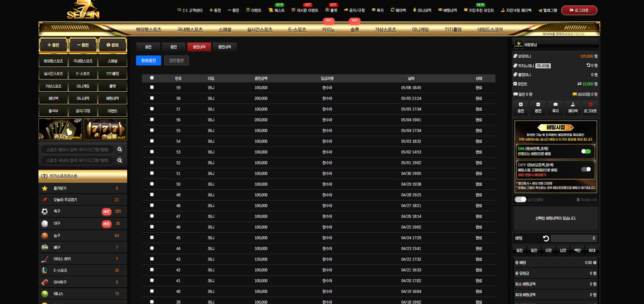Click the search magnifier for 해외식 sports search
The width and height of the screenshot is (644, 304).
(x=119, y=149)
